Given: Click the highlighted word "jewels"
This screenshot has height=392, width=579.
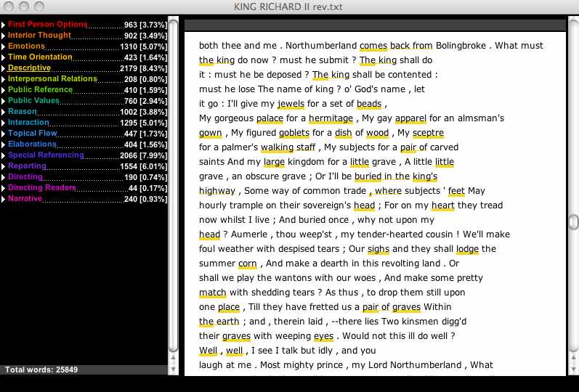Looking at the screenshot, I should coord(291,104).
